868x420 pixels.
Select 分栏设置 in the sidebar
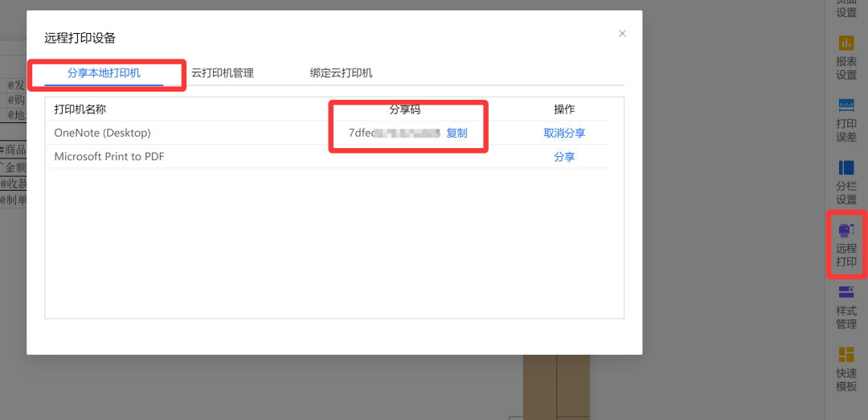846,181
